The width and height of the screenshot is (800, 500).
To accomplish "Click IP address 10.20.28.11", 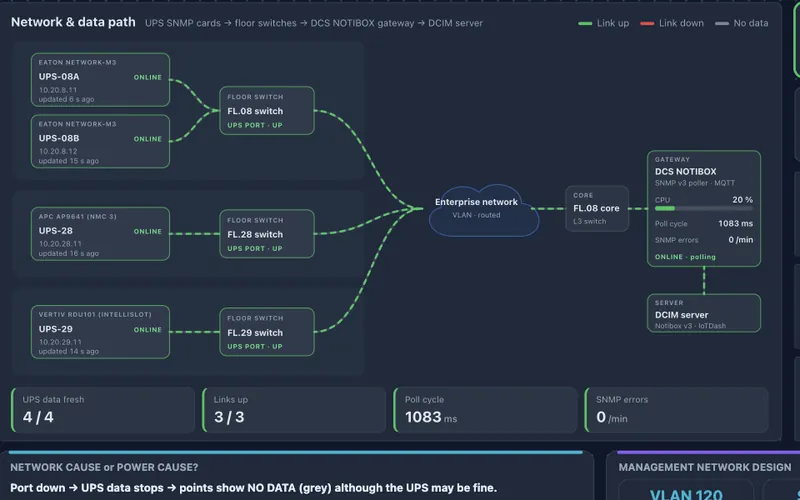I will tap(60, 244).
